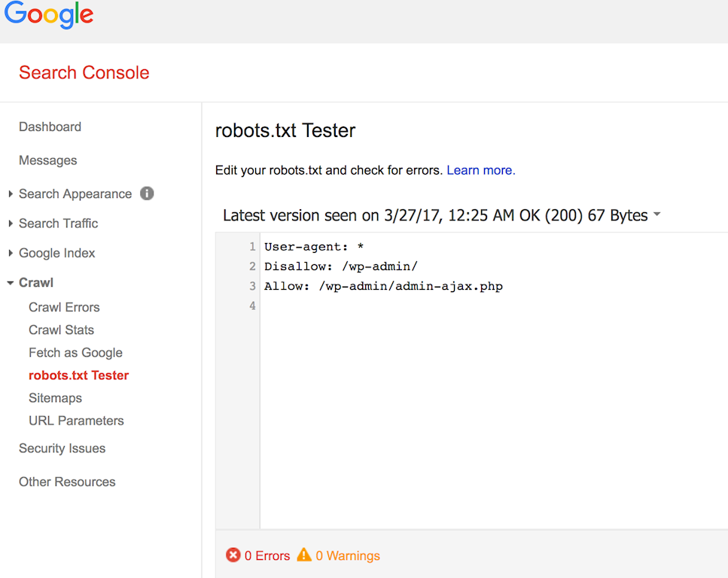Navigate to Sitemaps
The height and width of the screenshot is (578, 728).
click(x=55, y=397)
